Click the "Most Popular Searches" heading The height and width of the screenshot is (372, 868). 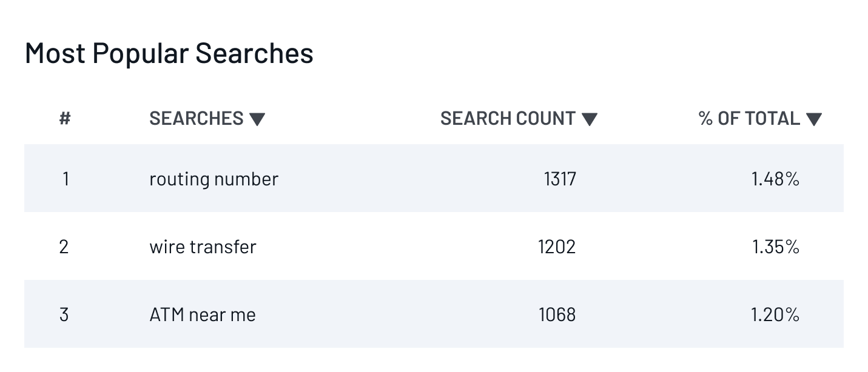(169, 53)
